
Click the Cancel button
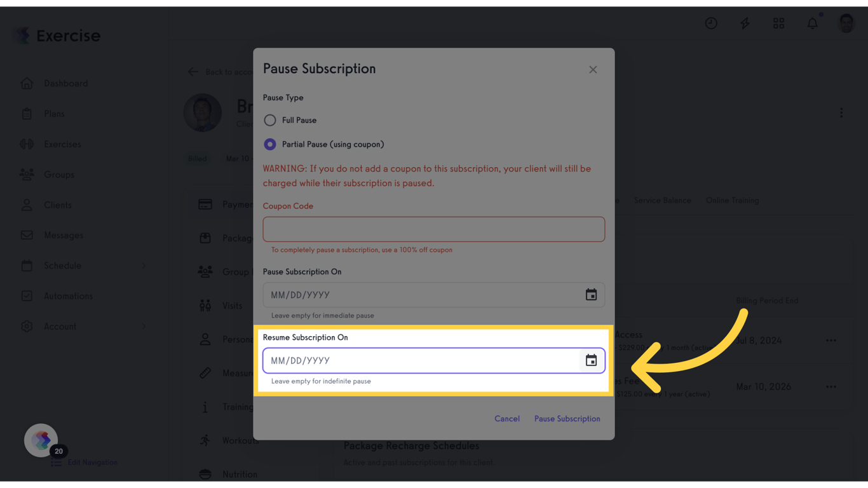pyautogui.click(x=506, y=419)
